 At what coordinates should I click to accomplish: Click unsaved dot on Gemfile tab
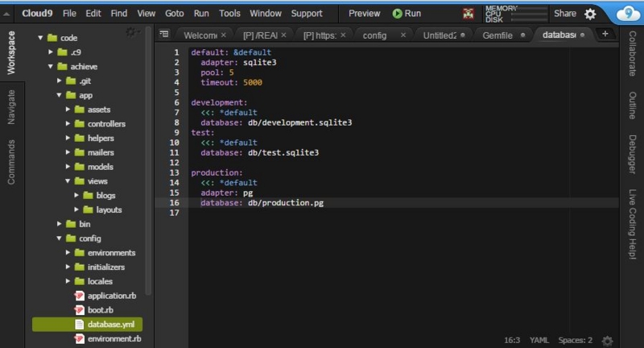pyautogui.click(x=522, y=35)
